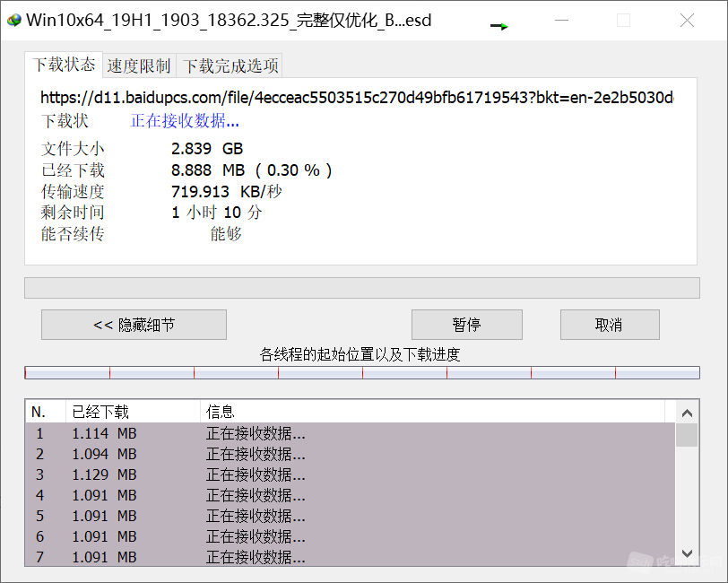Click the transfer speed 719.913 KB/秒

(227, 191)
